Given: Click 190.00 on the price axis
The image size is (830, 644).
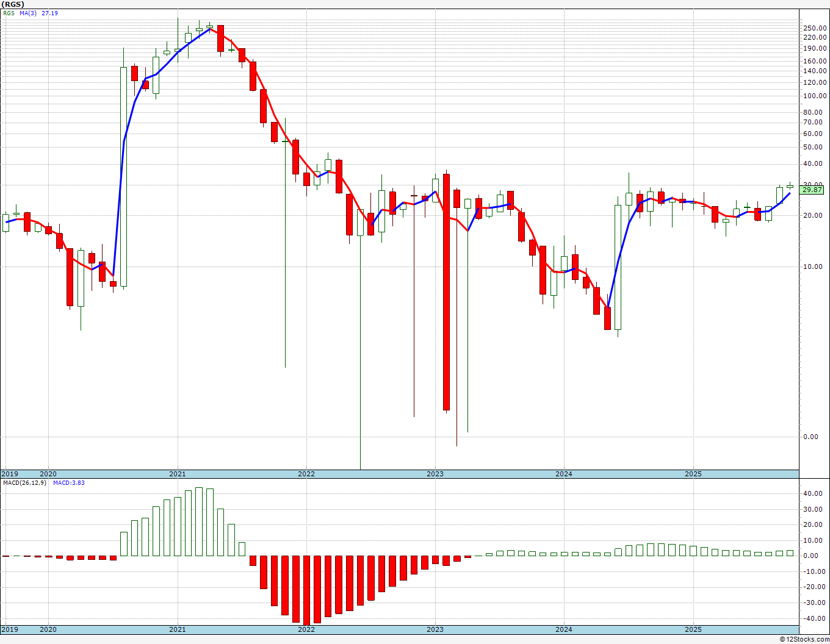Looking at the screenshot, I should click(815, 48).
